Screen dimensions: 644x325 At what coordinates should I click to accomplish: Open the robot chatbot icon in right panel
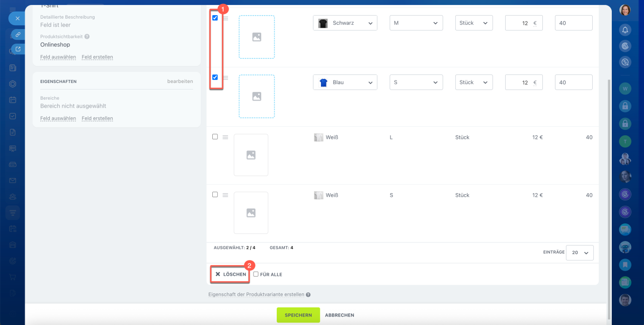click(x=625, y=247)
